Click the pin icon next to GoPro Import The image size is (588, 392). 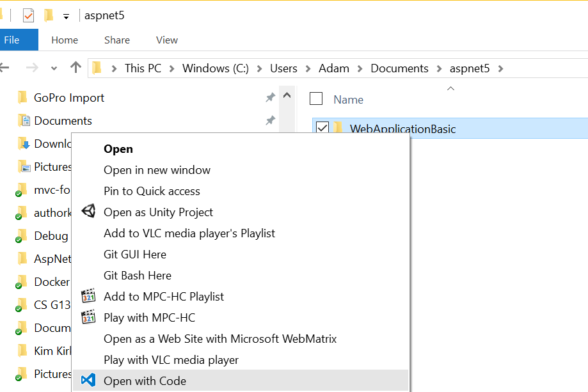pos(270,98)
